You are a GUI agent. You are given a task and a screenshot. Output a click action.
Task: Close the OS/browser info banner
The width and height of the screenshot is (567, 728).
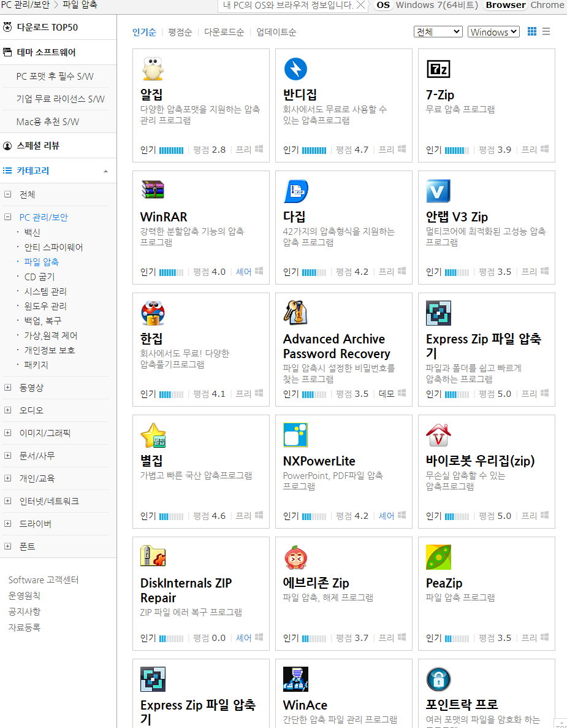point(360,5)
